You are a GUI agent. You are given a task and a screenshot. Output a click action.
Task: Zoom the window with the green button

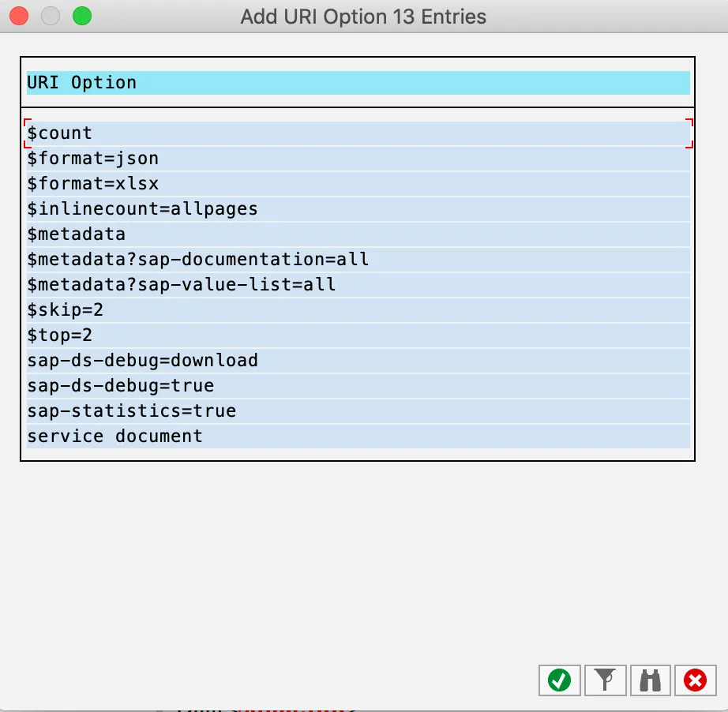[x=82, y=16]
